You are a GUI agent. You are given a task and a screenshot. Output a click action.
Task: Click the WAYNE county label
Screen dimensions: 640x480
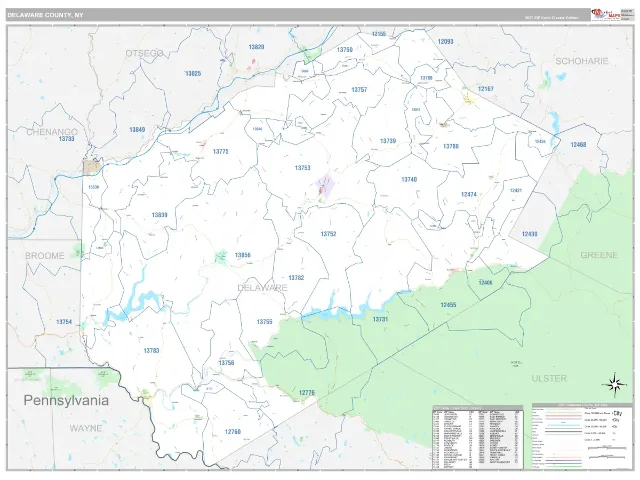pyautogui.click(x=86, y=428)
